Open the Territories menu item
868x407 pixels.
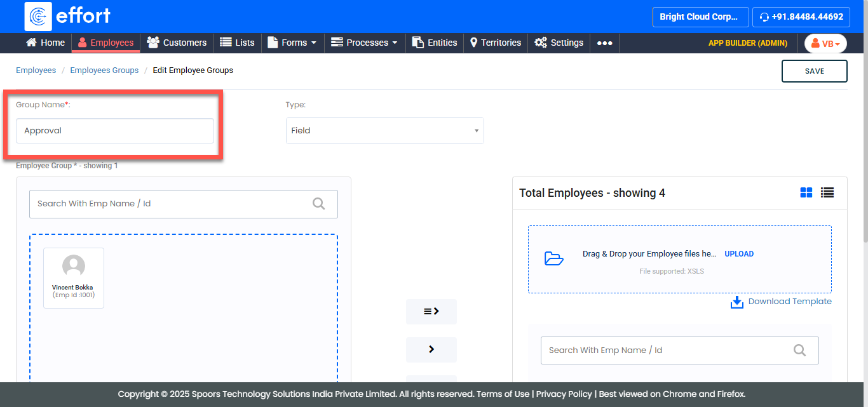point(495,43)
